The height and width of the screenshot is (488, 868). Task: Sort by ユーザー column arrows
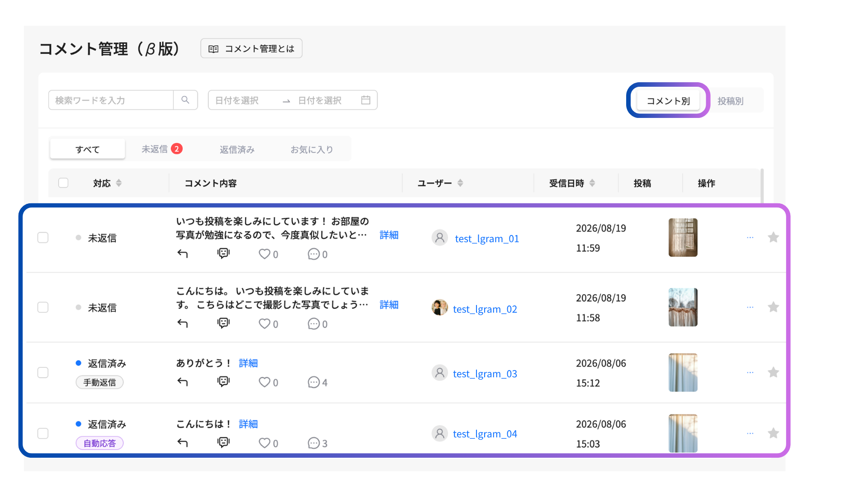click(460, 183)
